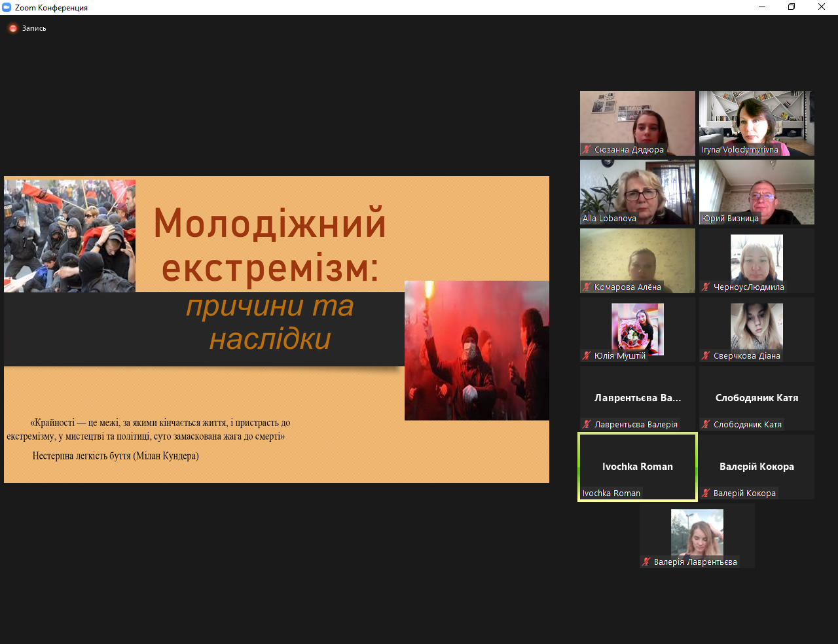Click the slide subtitle причини та наслідки
Viewport: 838px width, 644px height.
[270, 323]
